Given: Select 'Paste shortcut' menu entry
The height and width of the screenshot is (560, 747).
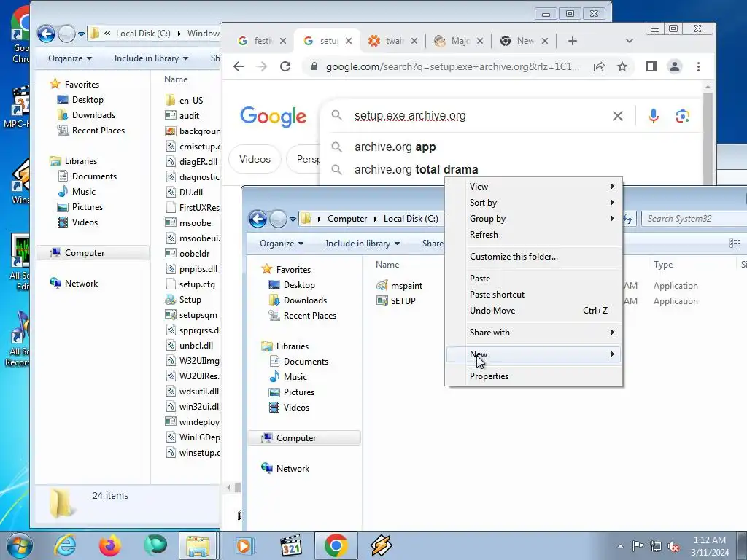Looking at the screenshot, I should (x=533, y=295).
